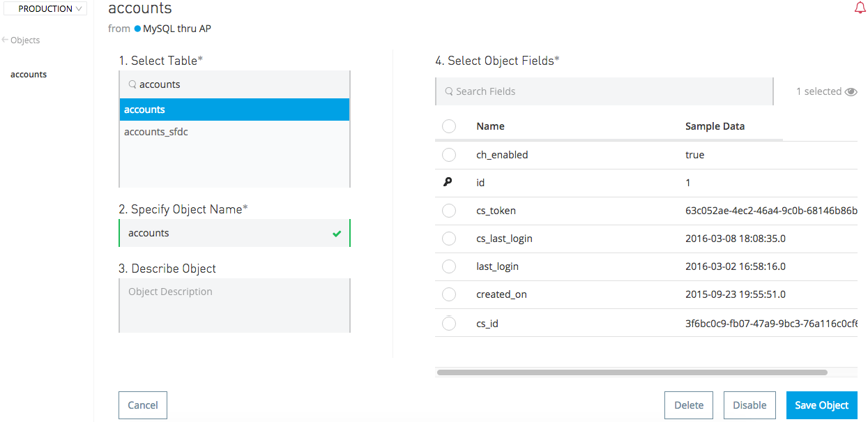868x422 pixels.
Task: Select the ch_enabled field checkbox
Action: point(449,155)
